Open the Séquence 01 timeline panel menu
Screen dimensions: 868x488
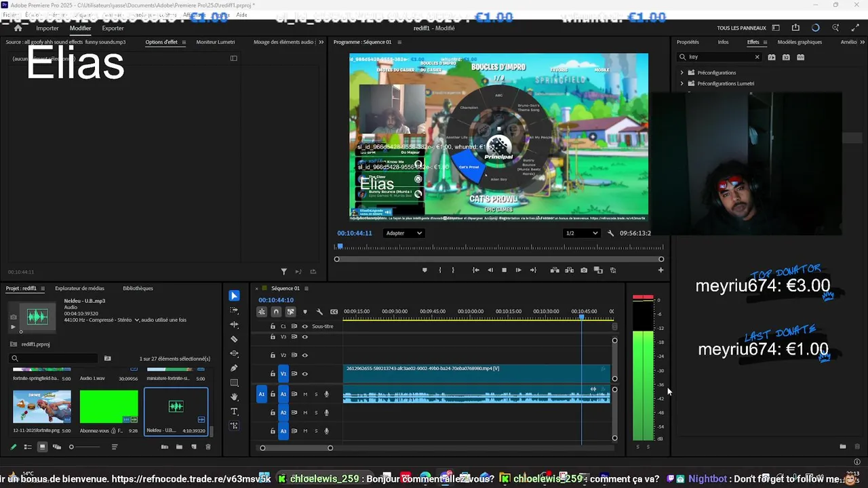tap(306, 288)
